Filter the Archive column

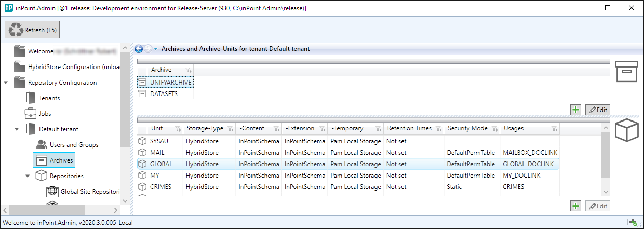pyautogui.click(x=189, y=70)
